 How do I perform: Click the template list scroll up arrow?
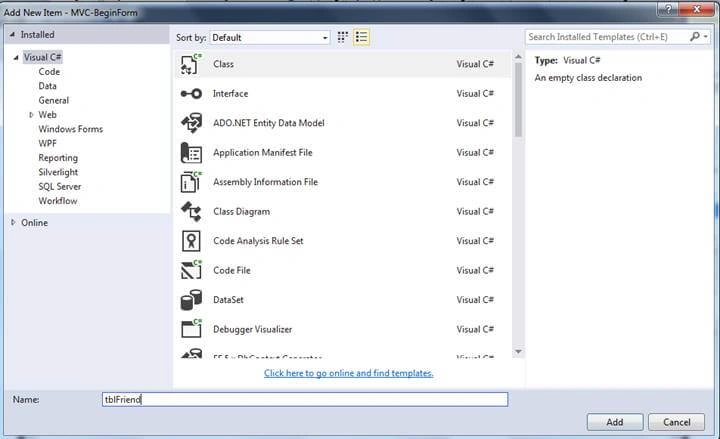[518, 57]
